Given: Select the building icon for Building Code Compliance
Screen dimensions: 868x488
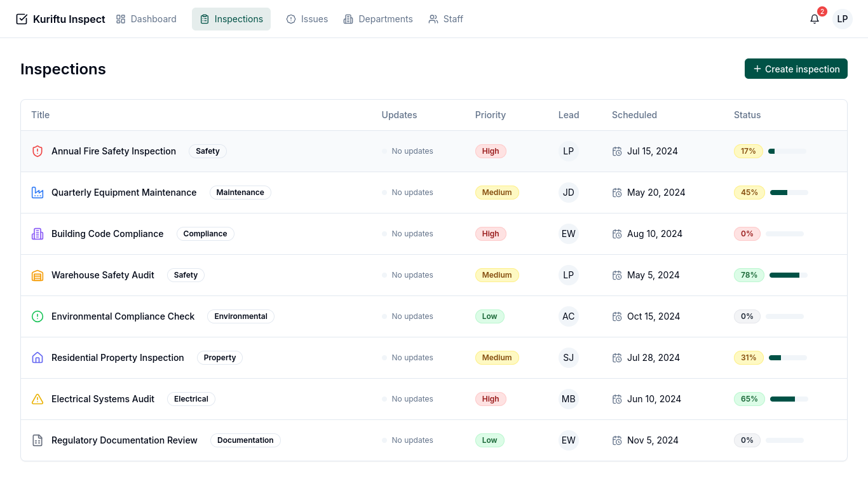Looking at the screenshot, I should coord(37,233).
